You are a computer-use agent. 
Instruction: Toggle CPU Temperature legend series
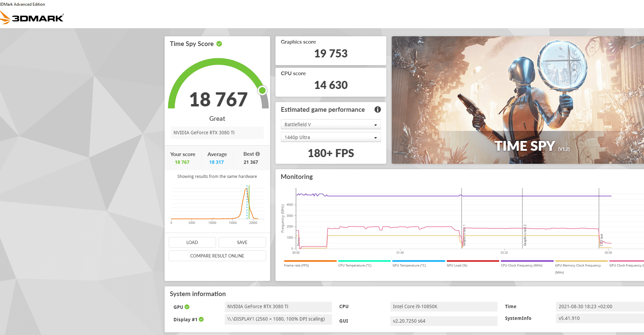pos(364,264)
